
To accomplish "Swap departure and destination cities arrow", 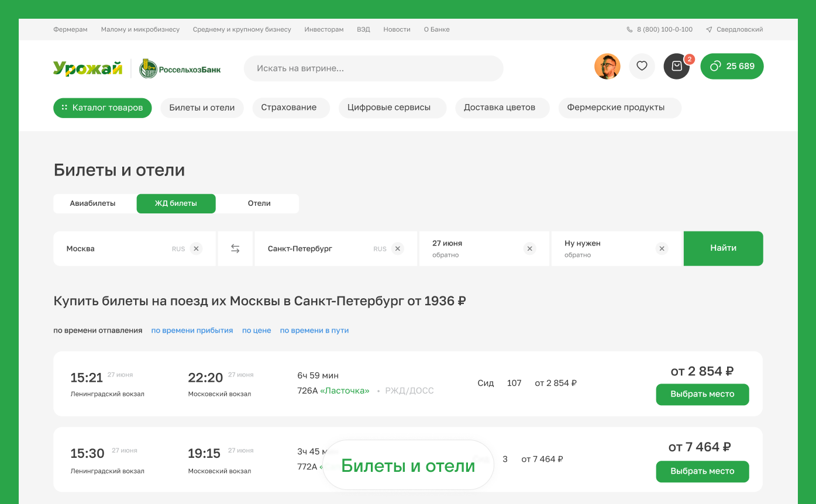I will [235, 248].
